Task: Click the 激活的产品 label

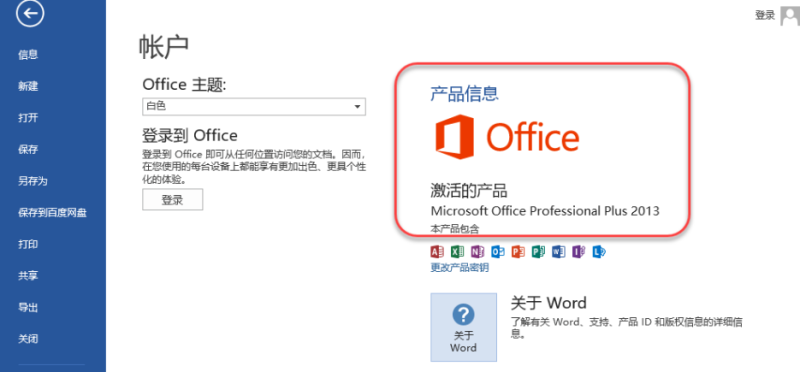Action: click(x=469, y=191)
